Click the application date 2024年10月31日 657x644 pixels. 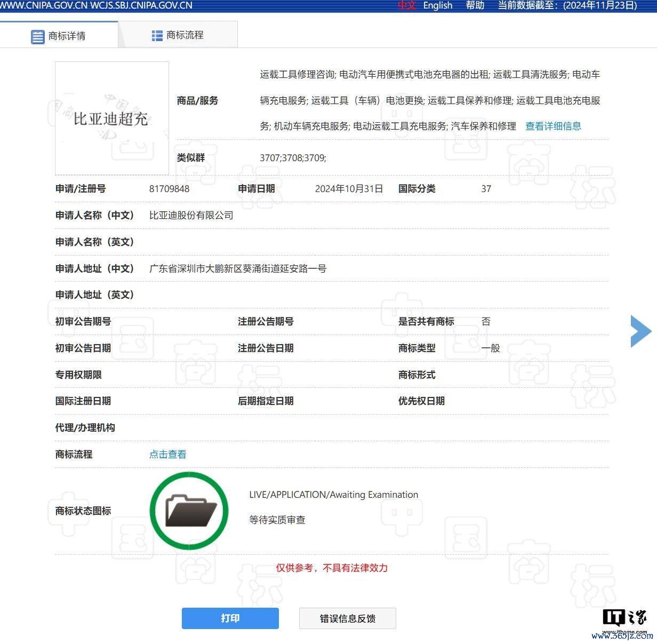[349, 189]
